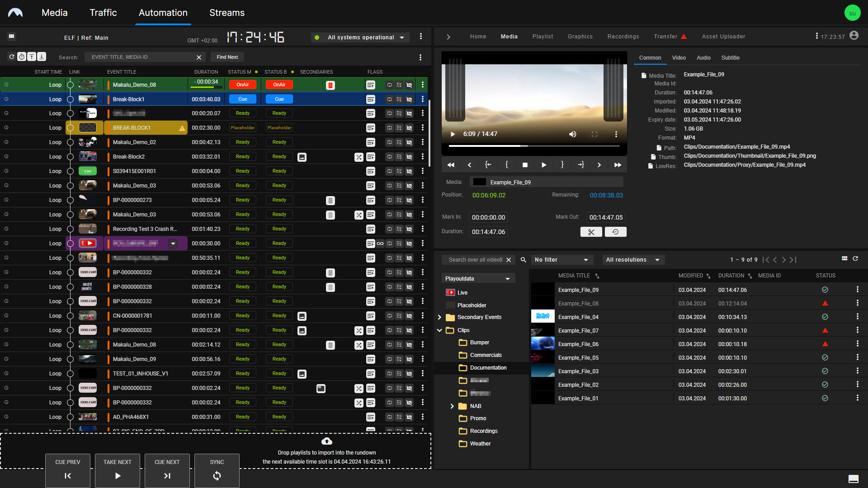868x488 pixels.
Task: Collapse right panel using the chevron arrow
Action: [448, 37]
